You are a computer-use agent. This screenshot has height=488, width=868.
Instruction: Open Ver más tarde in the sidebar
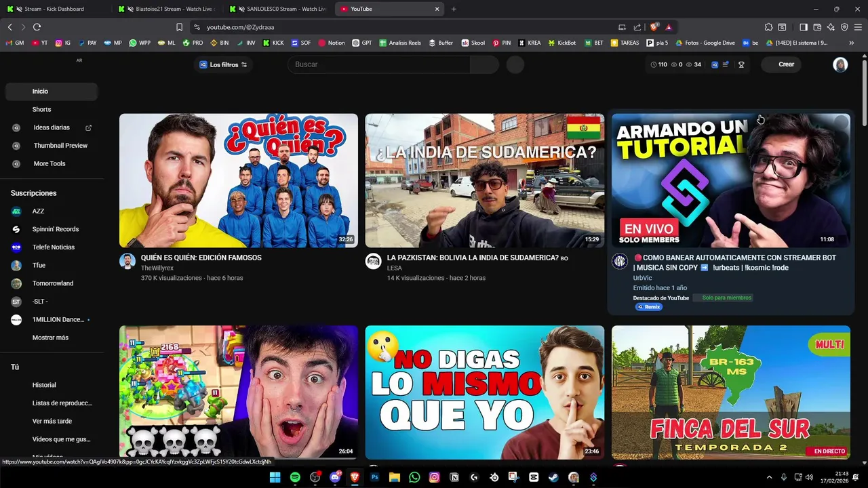coord(52,421)
